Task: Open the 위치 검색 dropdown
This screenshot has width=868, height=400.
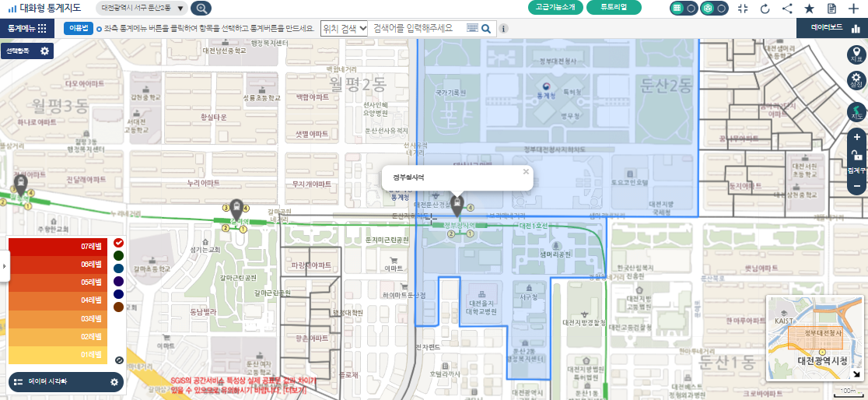Action: tap(344, 28)
